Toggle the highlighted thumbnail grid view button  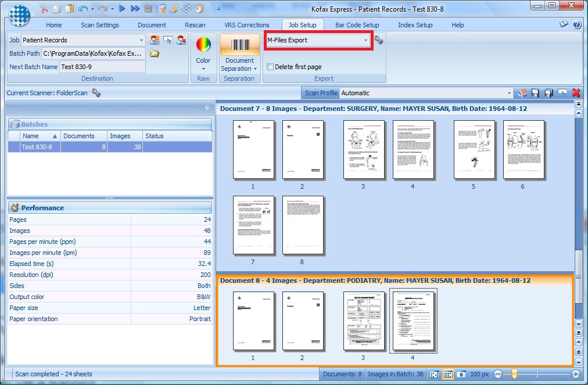[448, 375]
